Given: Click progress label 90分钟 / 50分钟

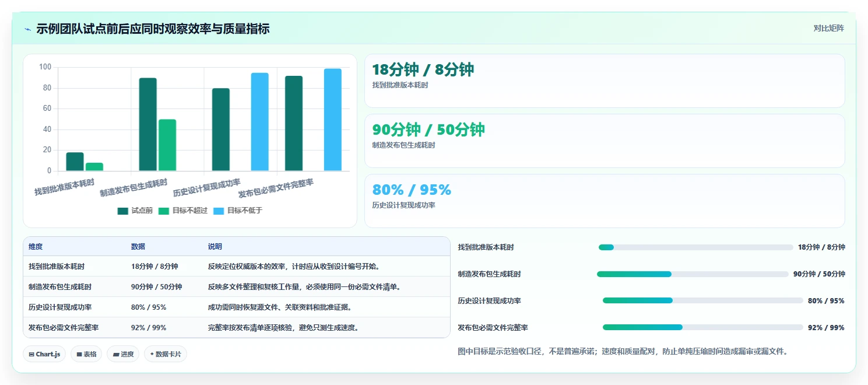Looking at the screenshot, I should [x=819, y=274].
